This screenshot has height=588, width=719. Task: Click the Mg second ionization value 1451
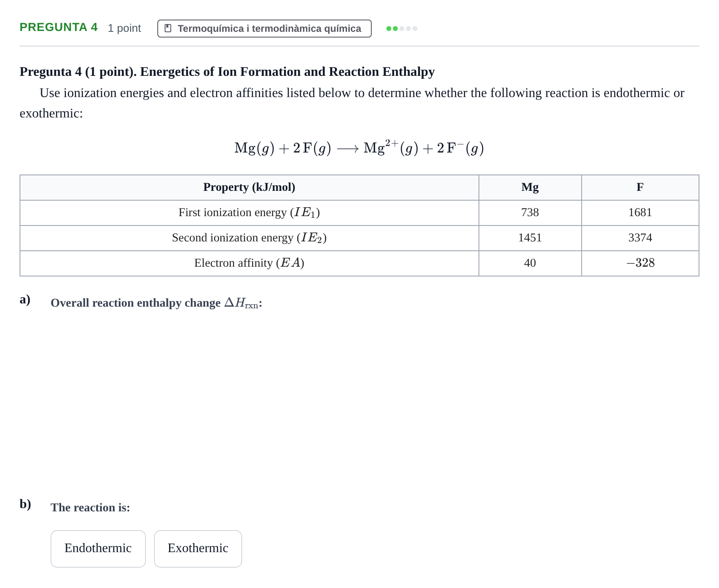[x=530, y=238]
